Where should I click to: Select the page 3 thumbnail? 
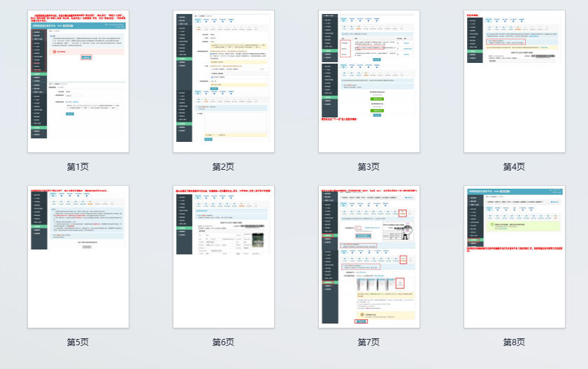pos(369,81)
